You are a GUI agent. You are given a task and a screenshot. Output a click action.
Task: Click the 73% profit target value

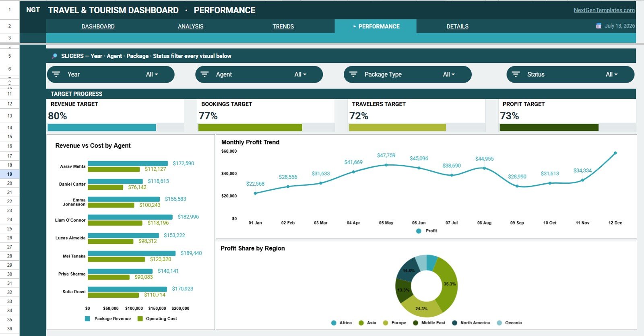pyautogui.click(x=510, y=116)
